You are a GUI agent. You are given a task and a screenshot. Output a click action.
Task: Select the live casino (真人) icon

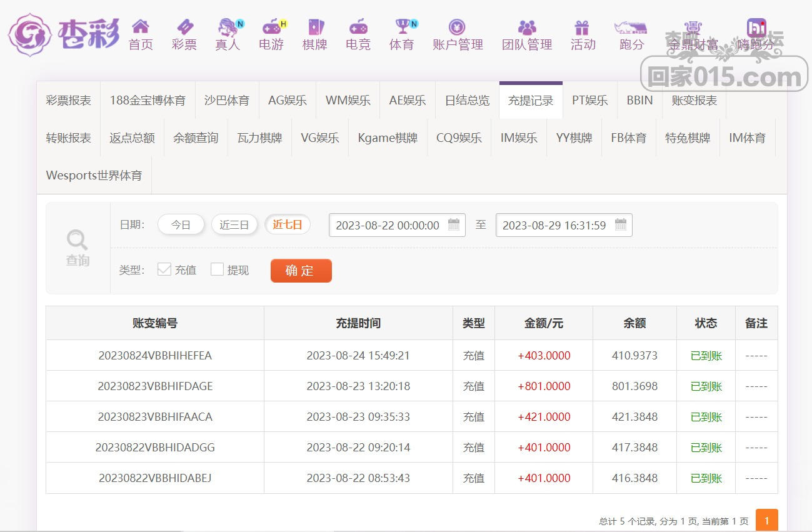(228, 27)
